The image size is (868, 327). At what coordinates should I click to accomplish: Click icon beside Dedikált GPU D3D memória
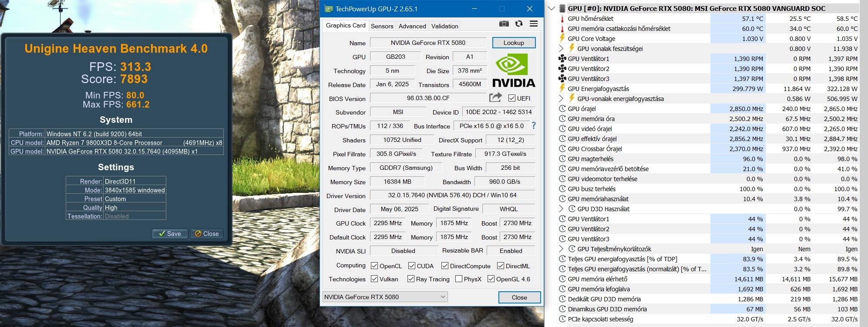(562, 299)
